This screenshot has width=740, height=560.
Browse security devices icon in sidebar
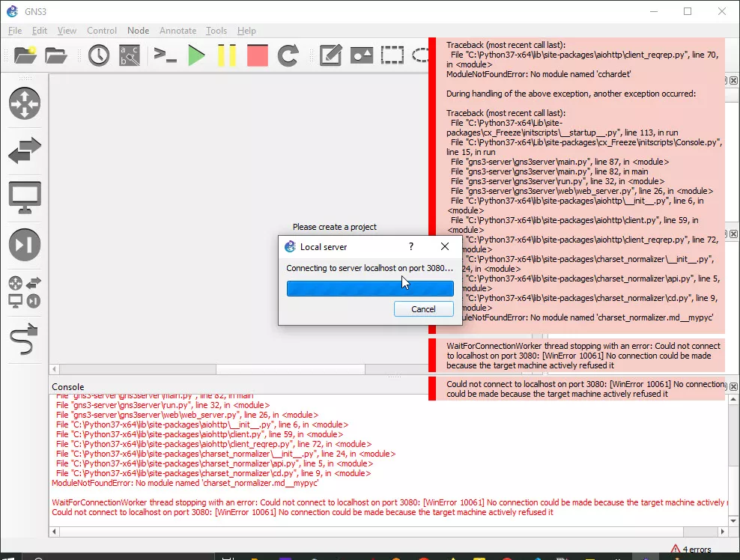point(25,244)
